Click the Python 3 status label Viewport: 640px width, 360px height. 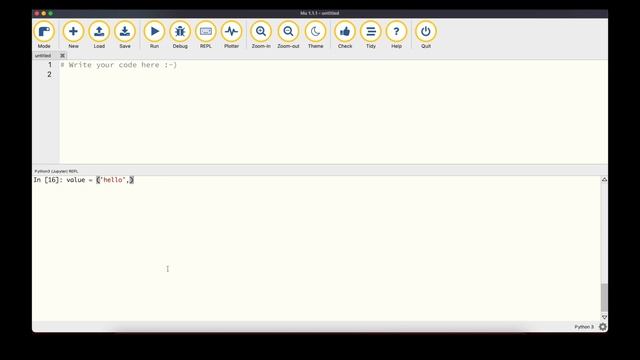click(x=584, y=327)
